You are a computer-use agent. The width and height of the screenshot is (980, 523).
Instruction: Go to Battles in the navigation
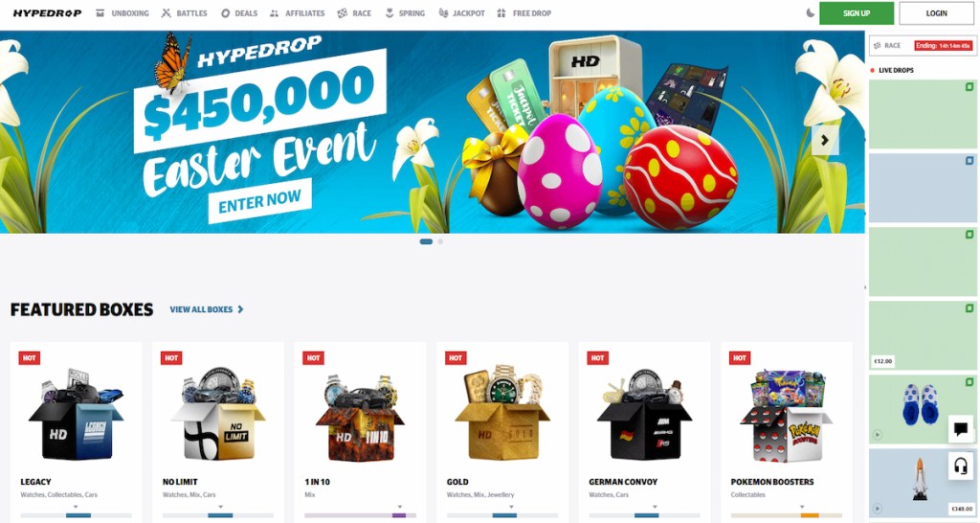click(x=185, y=13)
